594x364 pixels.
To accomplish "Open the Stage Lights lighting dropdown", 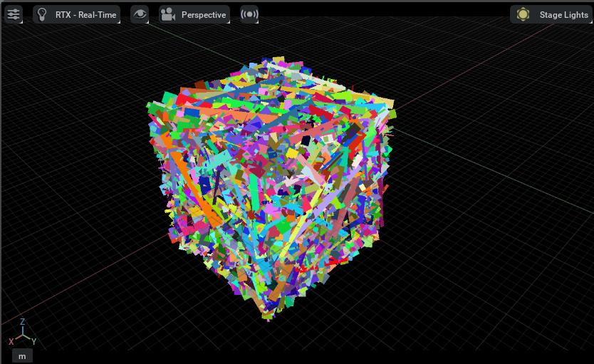I will [563, 14].
